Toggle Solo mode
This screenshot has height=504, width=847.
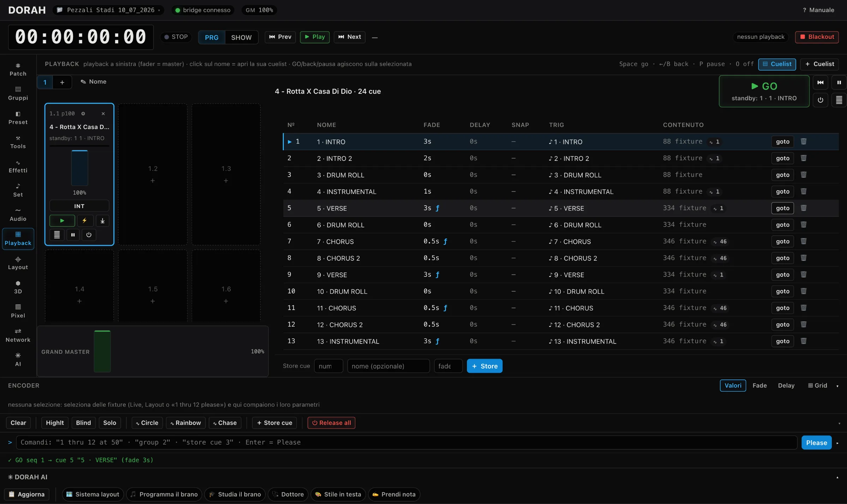tap(110, 423)
